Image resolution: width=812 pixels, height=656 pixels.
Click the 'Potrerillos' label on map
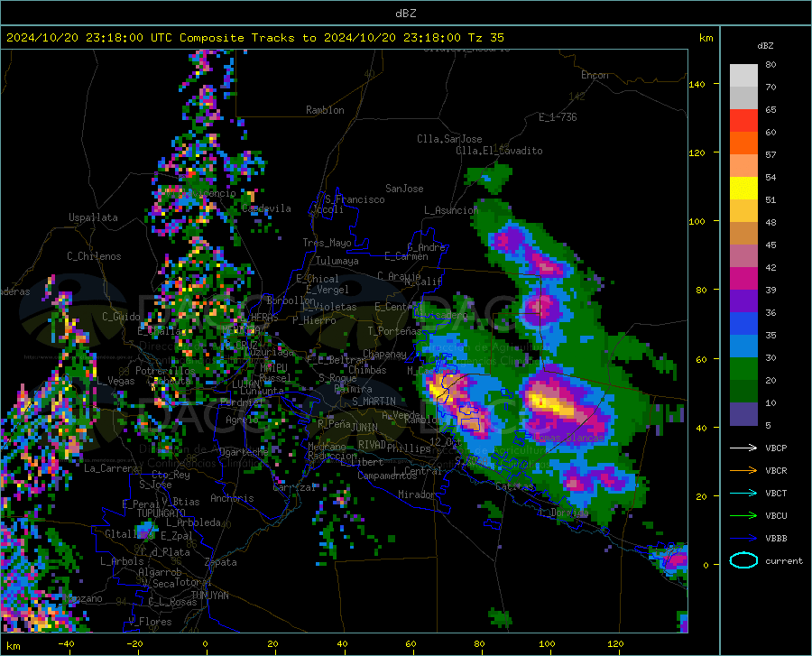click(x=165, y=371)
